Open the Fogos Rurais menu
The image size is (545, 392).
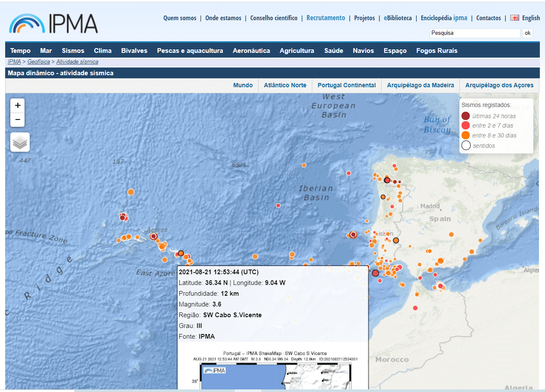[437, 51]
